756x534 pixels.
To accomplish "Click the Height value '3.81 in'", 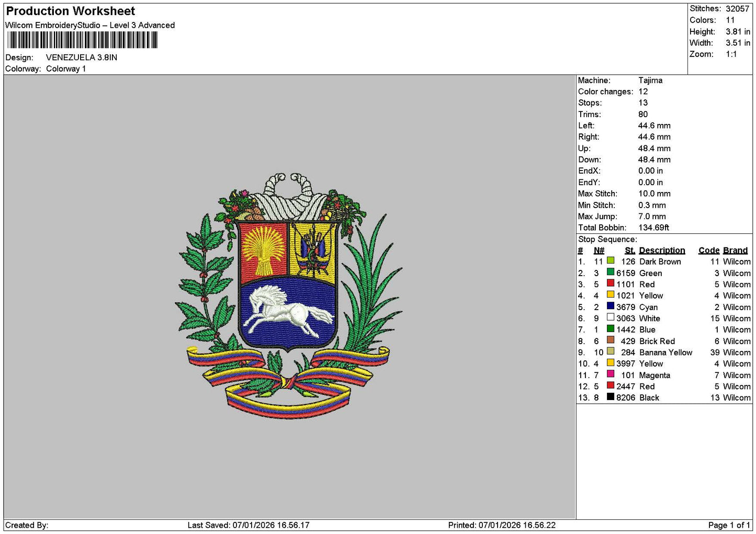I will click(738, 32).
